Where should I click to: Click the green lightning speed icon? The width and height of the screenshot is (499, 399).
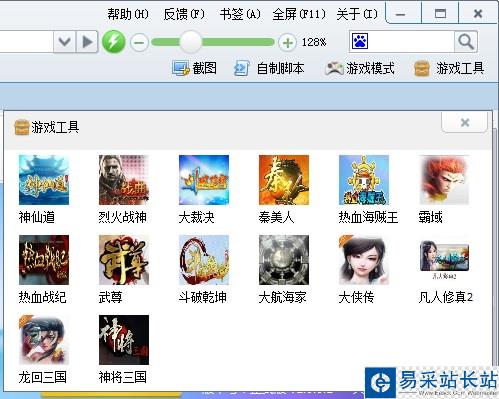tap(114, 42)
